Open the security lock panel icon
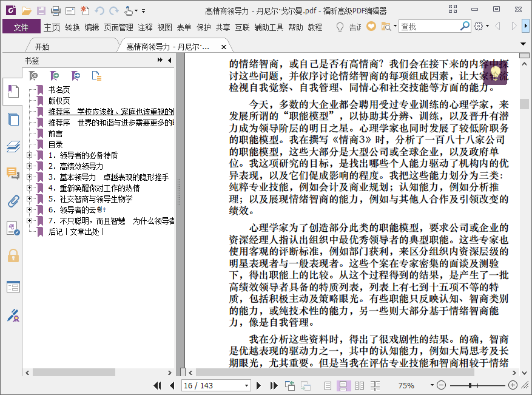The height and width of the screenshot is (395, 532). click(13, 255)
